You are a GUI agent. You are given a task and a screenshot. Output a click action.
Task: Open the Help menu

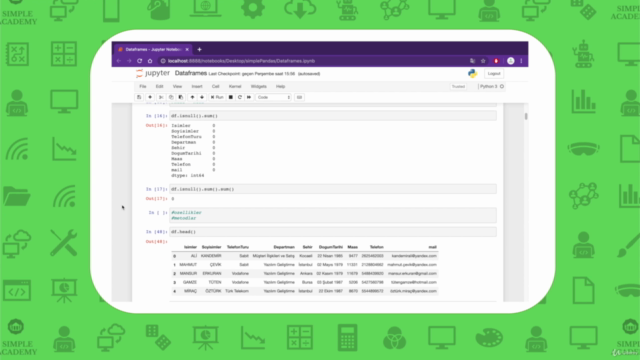pyautogui.click(x=280, y=87)
